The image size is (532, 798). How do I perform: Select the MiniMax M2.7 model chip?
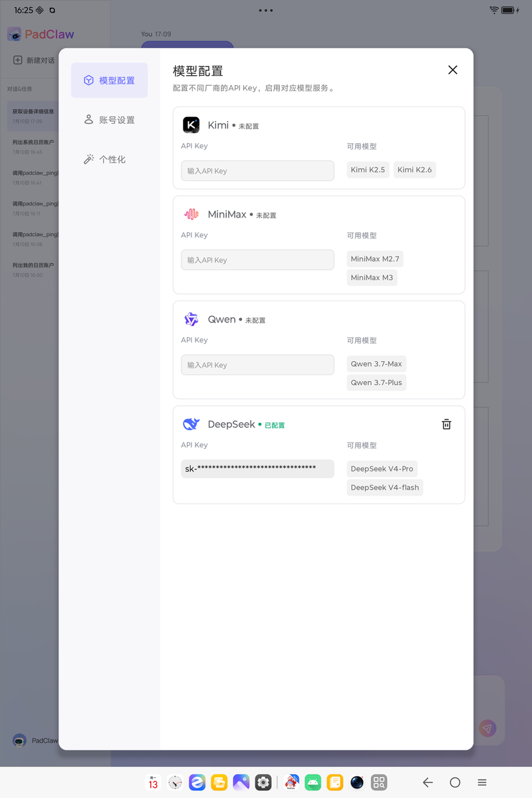375,259
